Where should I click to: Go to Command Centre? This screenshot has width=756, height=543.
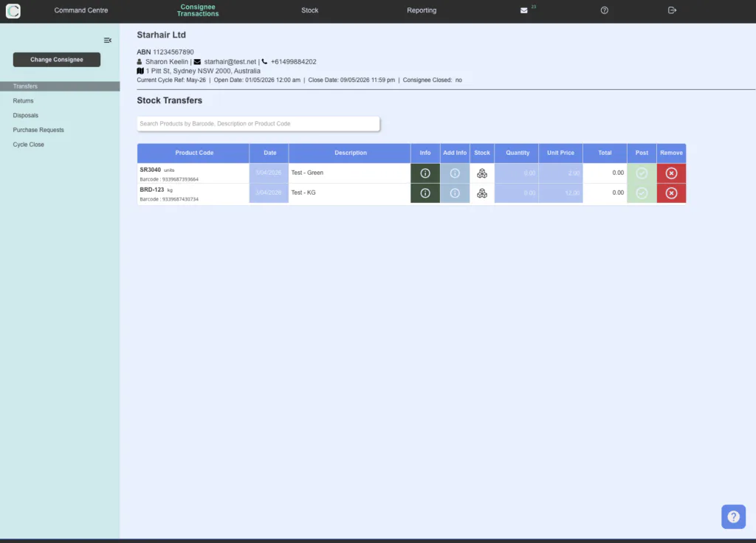pos(81,10)
